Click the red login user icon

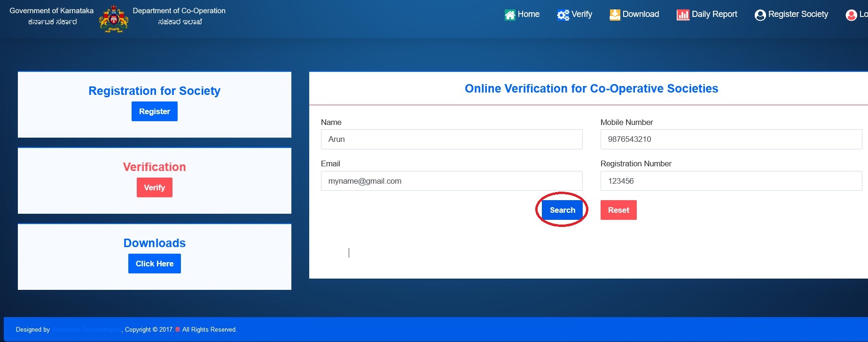pos(851,15)
